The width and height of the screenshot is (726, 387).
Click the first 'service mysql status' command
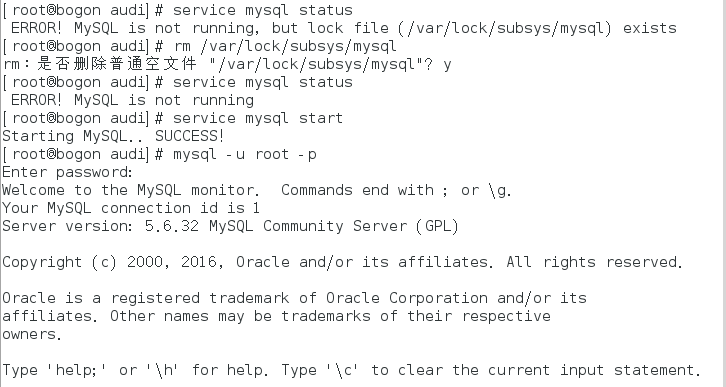(263, 10)
